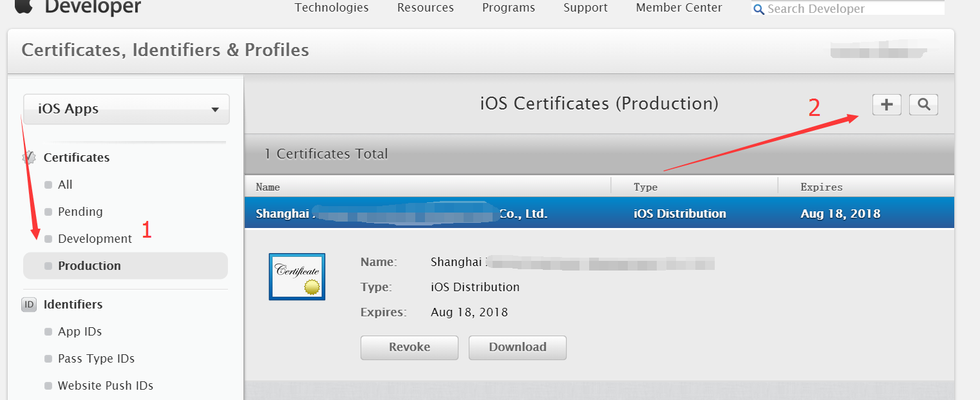Open certificate search magnifier button

[923, 104]
